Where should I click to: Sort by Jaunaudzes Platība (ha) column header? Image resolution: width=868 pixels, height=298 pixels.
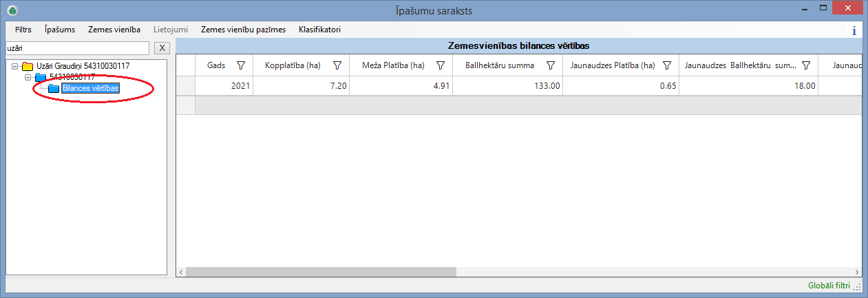(x=613, y=65)
